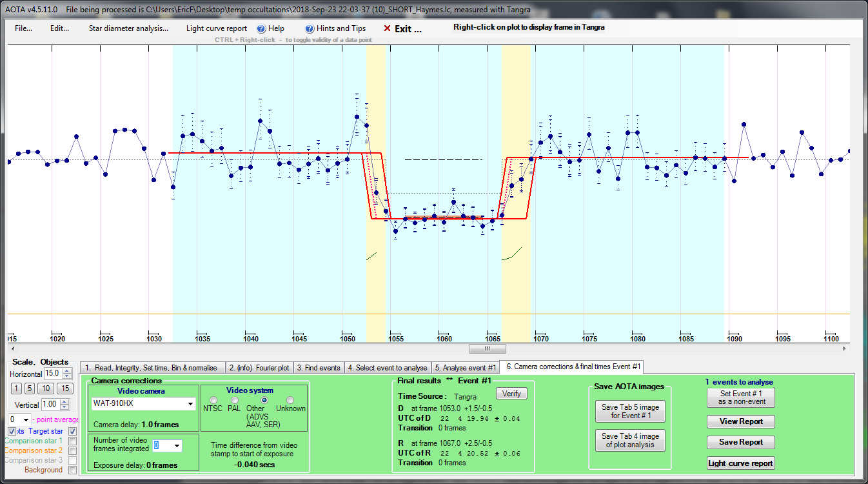Select the NTSC video system option

(213, 400)
